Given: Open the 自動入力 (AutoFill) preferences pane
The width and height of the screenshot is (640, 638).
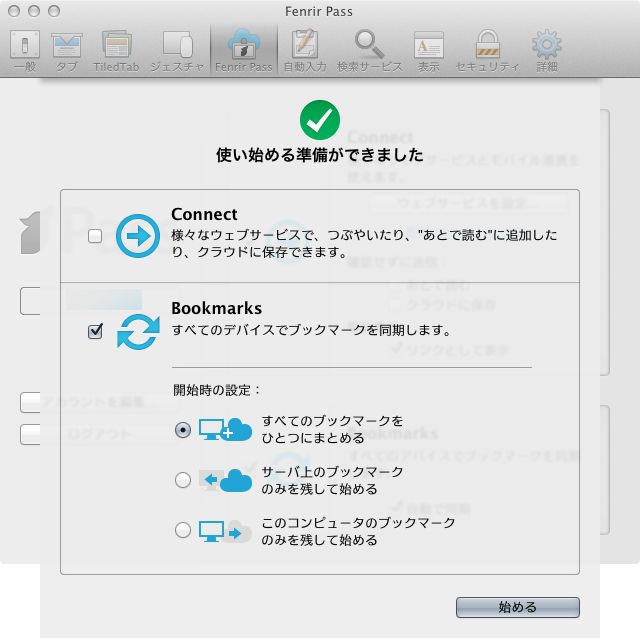Looking at the screenshot, I should [x=305, y=51].
